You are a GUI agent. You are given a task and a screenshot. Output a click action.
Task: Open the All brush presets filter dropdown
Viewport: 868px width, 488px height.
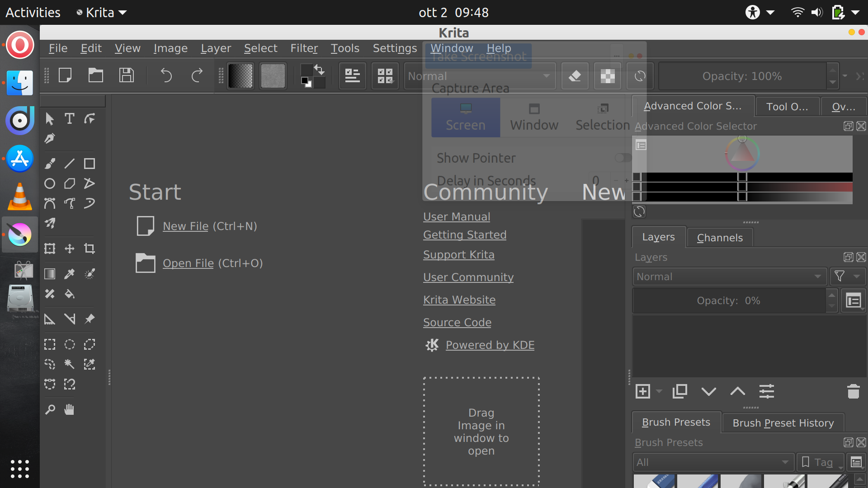point(713,462)
